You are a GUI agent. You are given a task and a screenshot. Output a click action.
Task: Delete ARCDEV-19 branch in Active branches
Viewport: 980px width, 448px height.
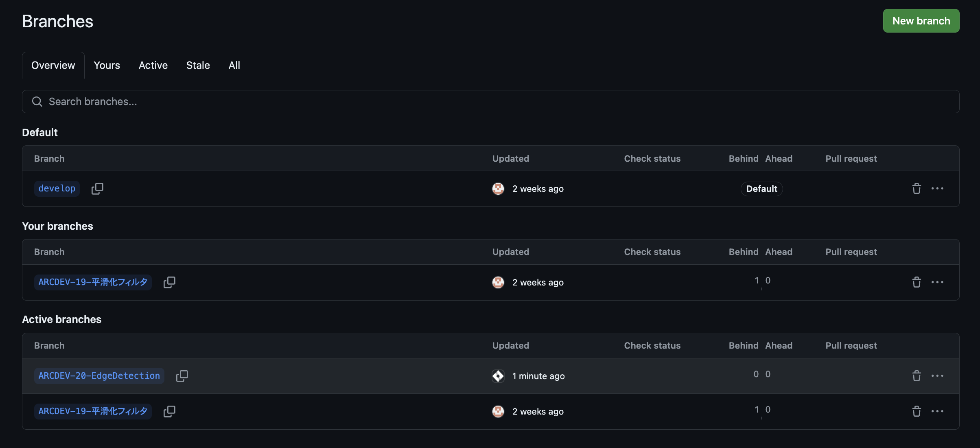pos(917,411)
